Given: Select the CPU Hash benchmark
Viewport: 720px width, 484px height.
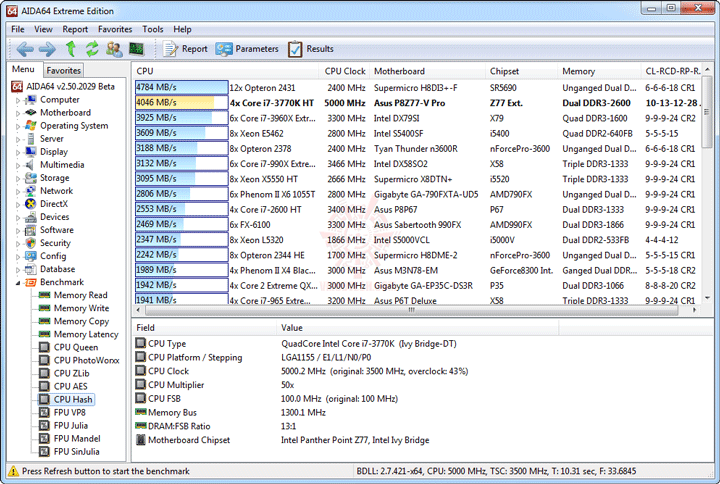Looking at the screenshot, I should (x=73, y=400).
